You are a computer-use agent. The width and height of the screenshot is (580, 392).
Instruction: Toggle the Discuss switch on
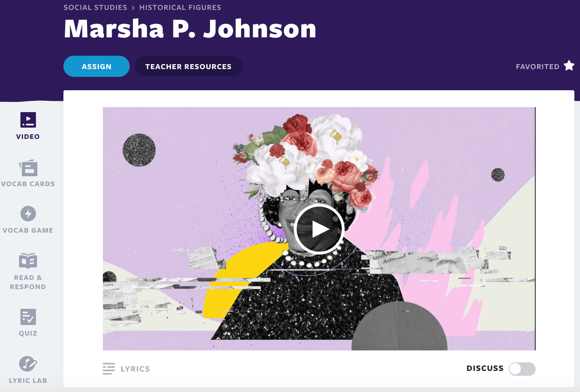click(x=522, y=369)
